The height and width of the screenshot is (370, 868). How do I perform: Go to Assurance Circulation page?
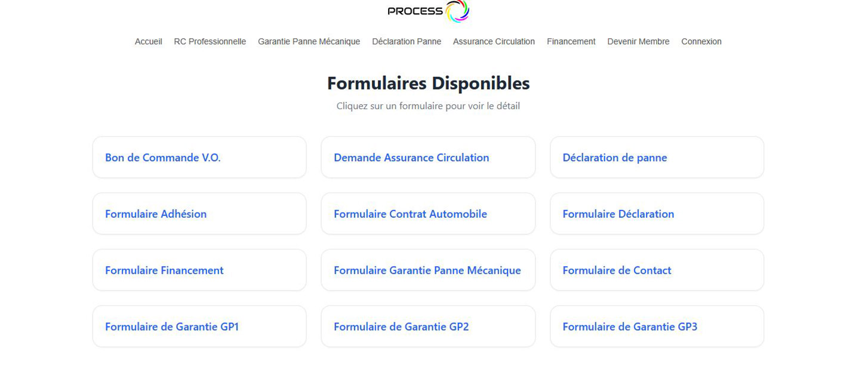494,41
